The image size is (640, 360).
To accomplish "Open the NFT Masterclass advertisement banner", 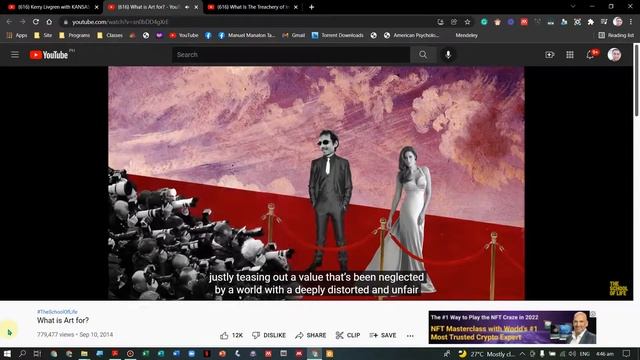I will point(512,327).
